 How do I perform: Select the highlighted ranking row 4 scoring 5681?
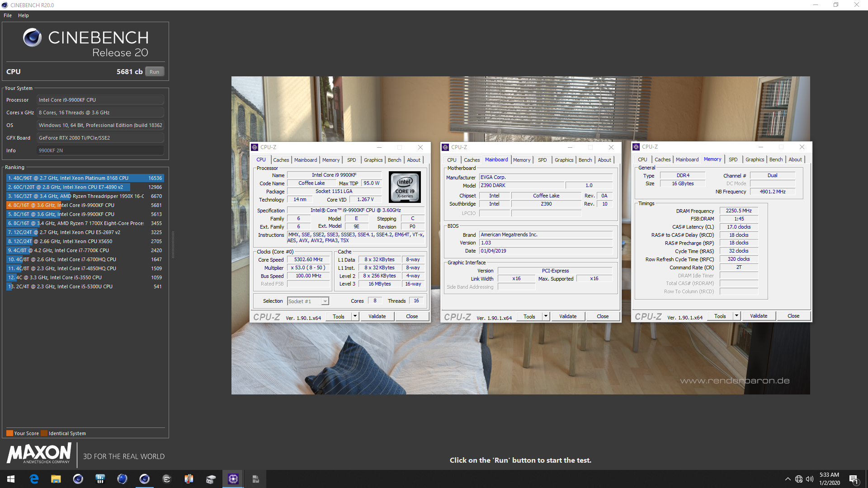(x=85, y=205)
